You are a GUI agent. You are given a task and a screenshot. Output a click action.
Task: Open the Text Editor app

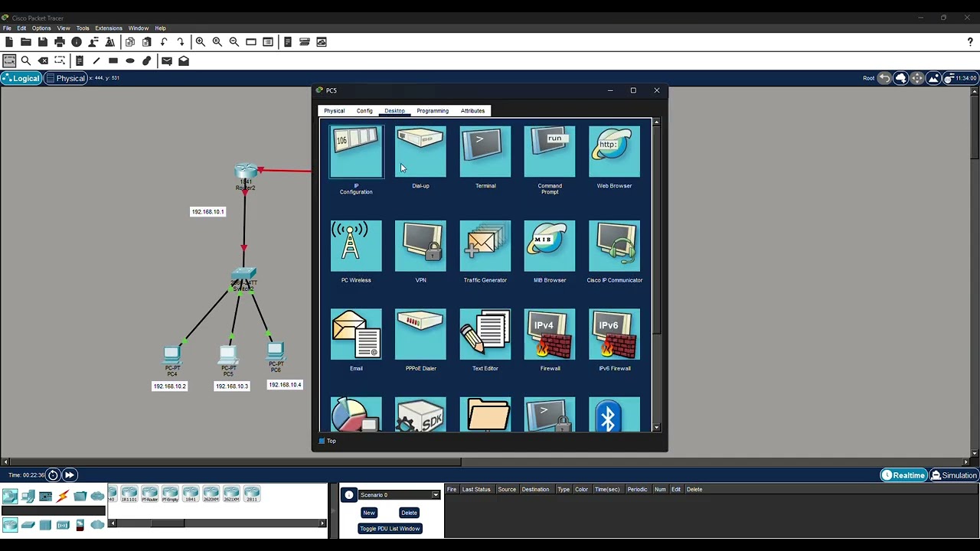click(485, 334)
